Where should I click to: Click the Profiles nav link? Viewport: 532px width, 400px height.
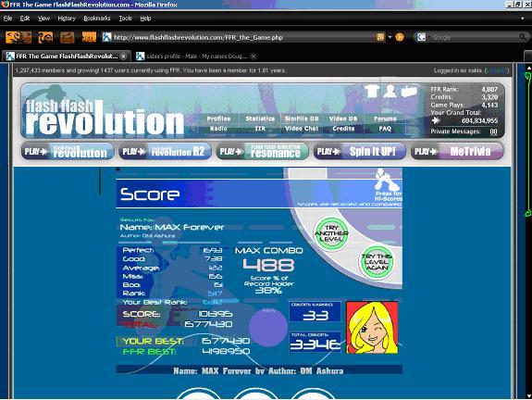pos(218,119)
